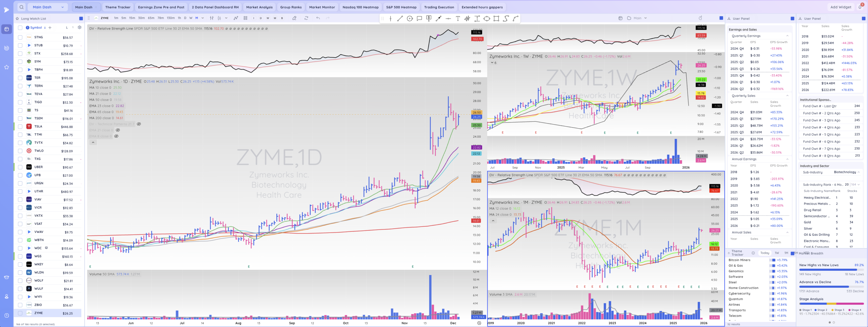
Task: Open the Main Dash layout dropdown
Action: 48,7
